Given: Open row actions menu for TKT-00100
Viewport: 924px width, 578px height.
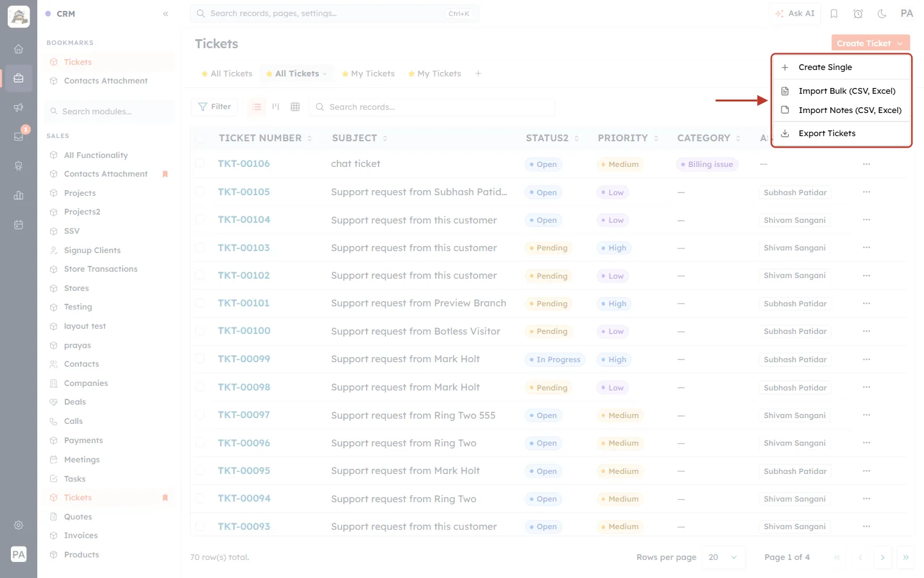Looking at the screenshot, I should click(866, 331).
